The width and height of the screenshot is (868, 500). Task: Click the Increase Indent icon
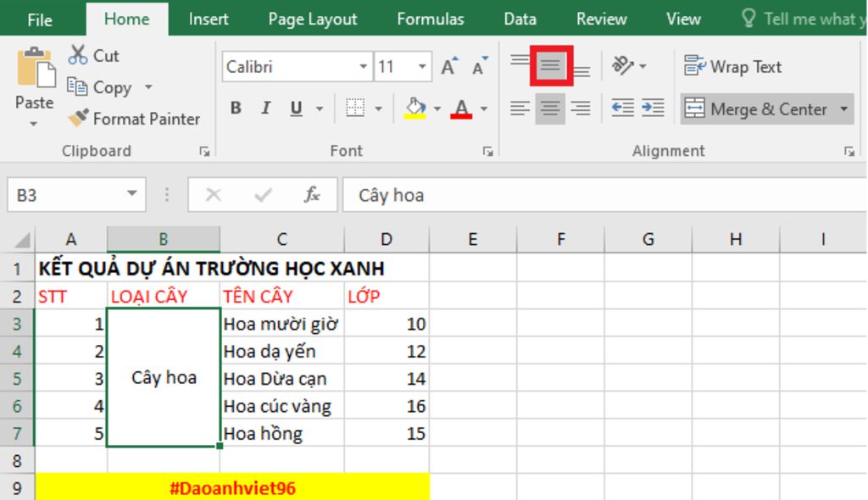[x=653, y=108]
